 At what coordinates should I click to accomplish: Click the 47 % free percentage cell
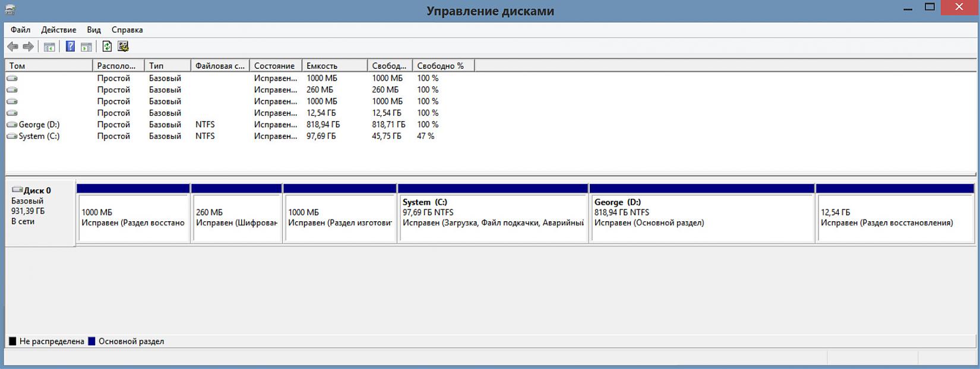pyautogui.click(x=426, y=136)
